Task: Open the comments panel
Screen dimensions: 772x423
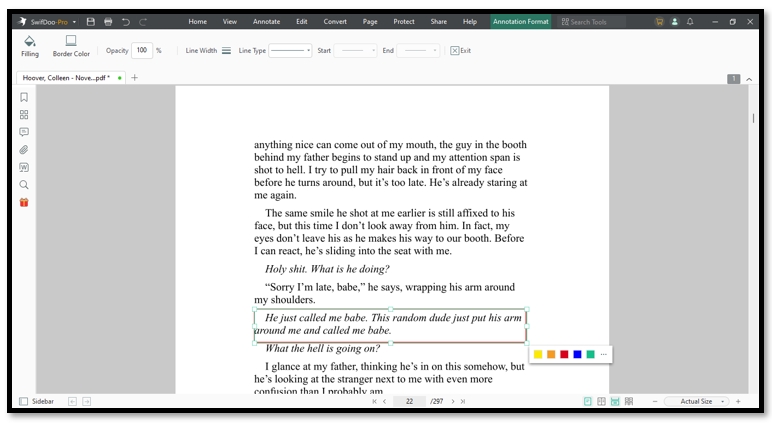Action: click(x=24, y=132)
